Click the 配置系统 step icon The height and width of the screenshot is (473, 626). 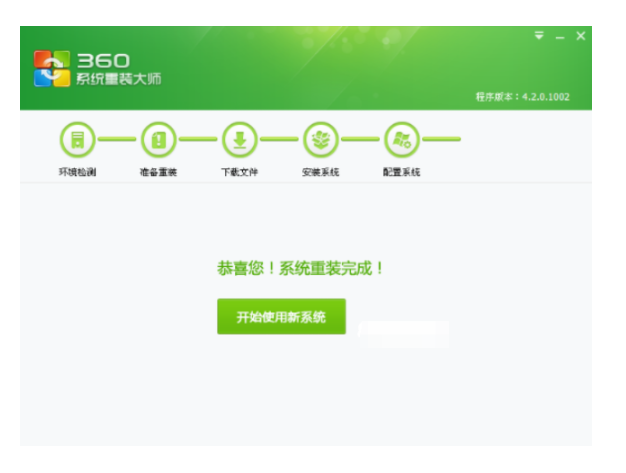tap(402, 139)
